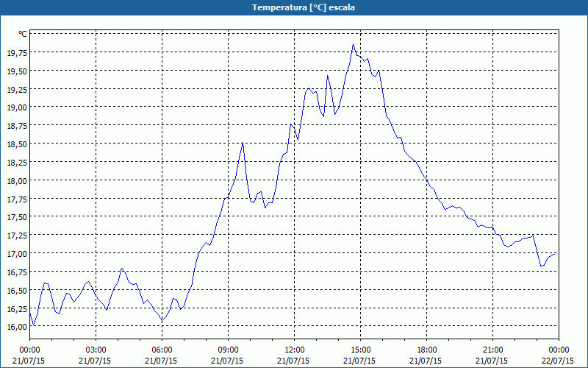Click the 22/07/15 date label
Image resolution: width=588 pixels, height=368 pixels.
click(559, 361)
